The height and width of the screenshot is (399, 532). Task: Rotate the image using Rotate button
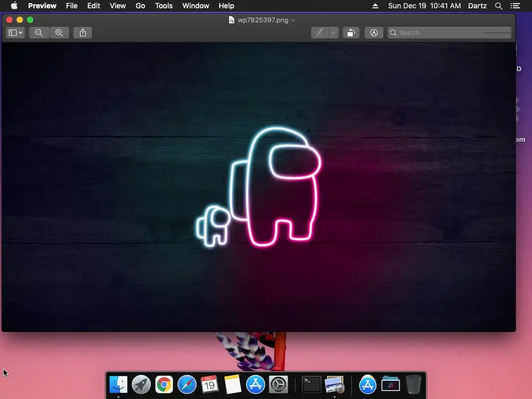click(x=351, y=33)
